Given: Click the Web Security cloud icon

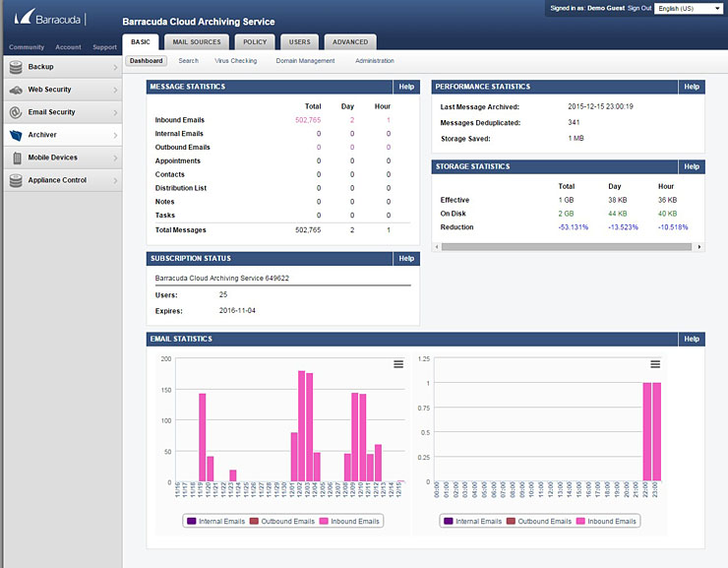Looking at the screenshot, I should 17,90.
